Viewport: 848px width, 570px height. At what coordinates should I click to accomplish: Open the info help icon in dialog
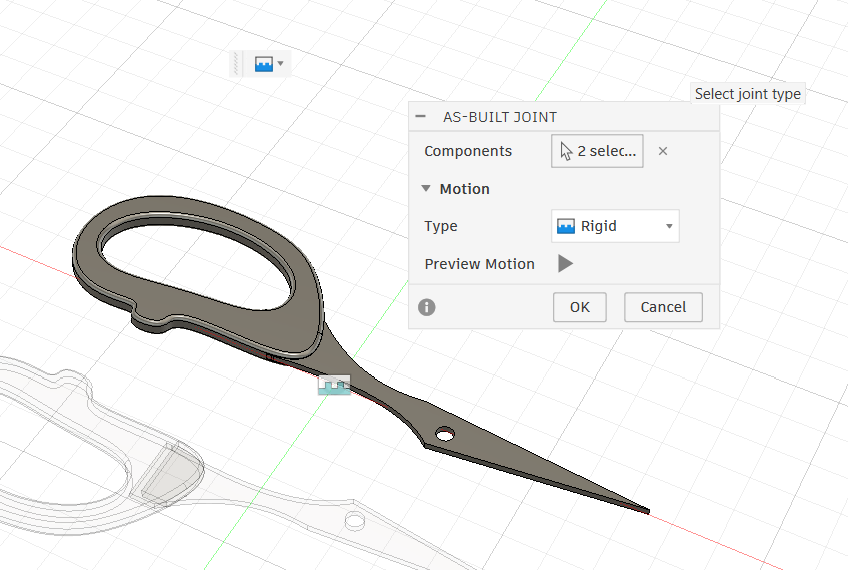pyautogui.click(x=427, y=307)
